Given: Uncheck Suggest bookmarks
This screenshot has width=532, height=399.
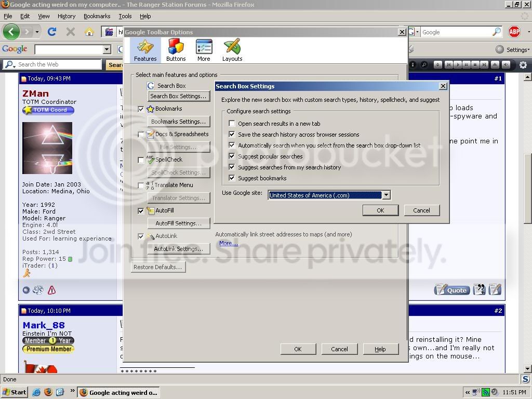Looking at the screenshot, I should [232, 178].
